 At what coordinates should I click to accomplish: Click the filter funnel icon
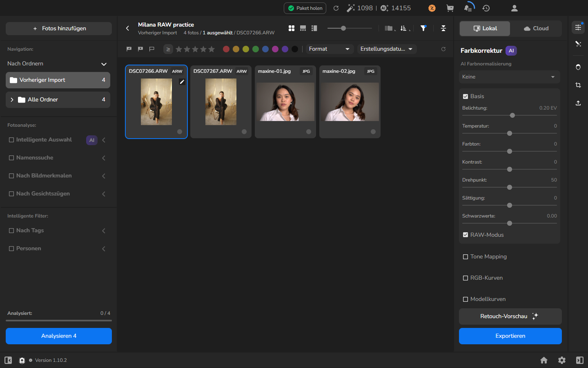click(x=423, y=28)
